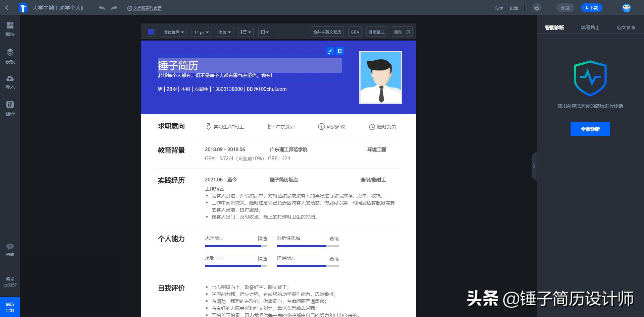
Task: Switch to the 填写贴士 tab
Action: click(x=590, y=27)
